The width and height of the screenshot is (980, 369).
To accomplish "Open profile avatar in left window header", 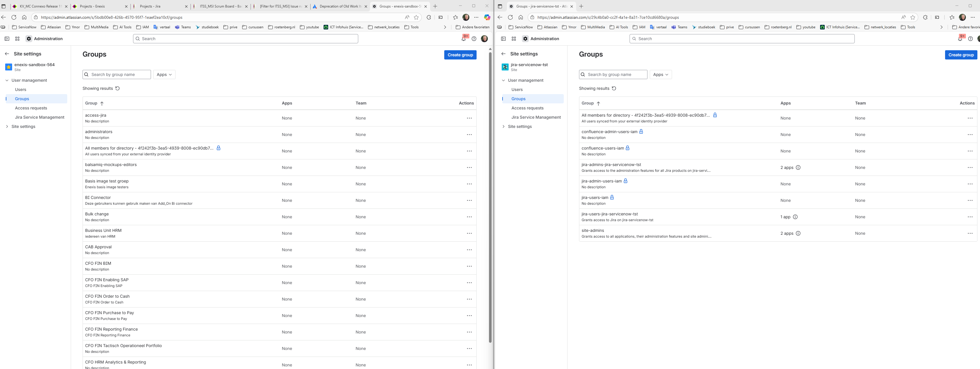I will [484, 39].
